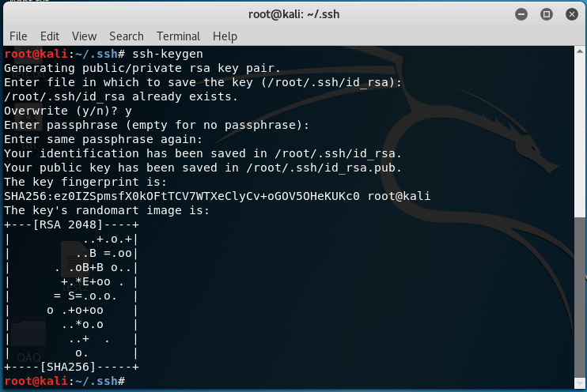Click the id_rsa.pub saved message line
587x392 pixels.
(x=203, y=168)
